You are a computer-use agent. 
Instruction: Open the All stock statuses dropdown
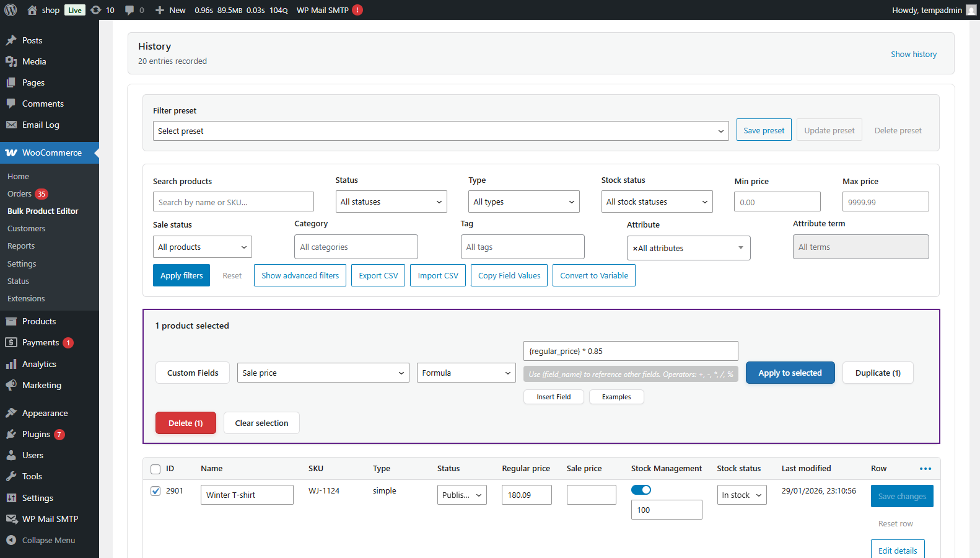657,201
